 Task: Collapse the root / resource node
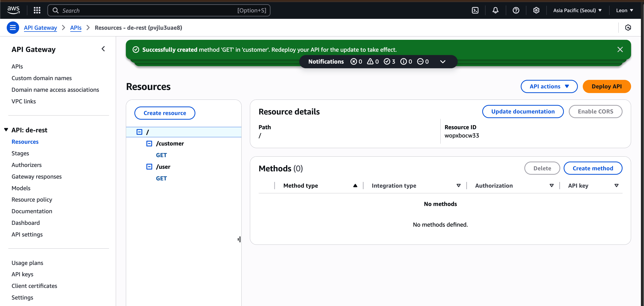coord(139,132)
